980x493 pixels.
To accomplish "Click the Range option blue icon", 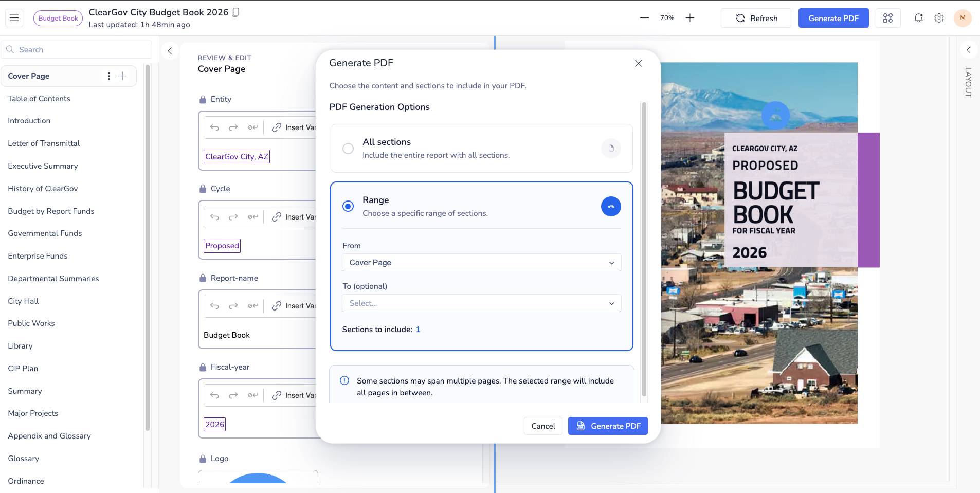I will [x=611, y=206].
